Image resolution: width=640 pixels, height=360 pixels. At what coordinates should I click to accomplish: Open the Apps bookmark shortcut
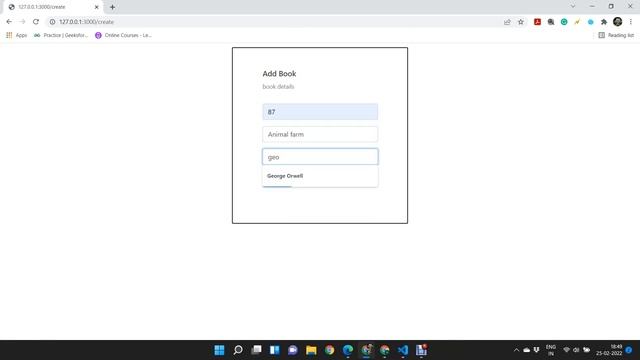click(x=17, y=36)
